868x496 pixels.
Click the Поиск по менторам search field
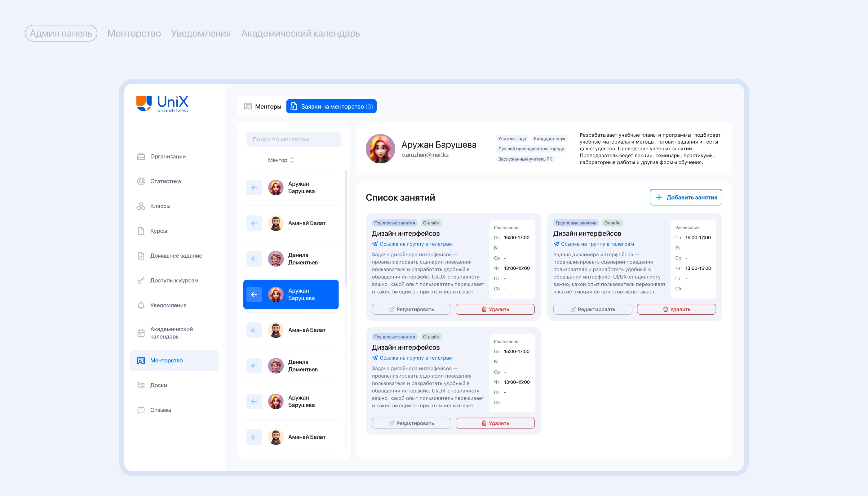(x=293, y=139)
